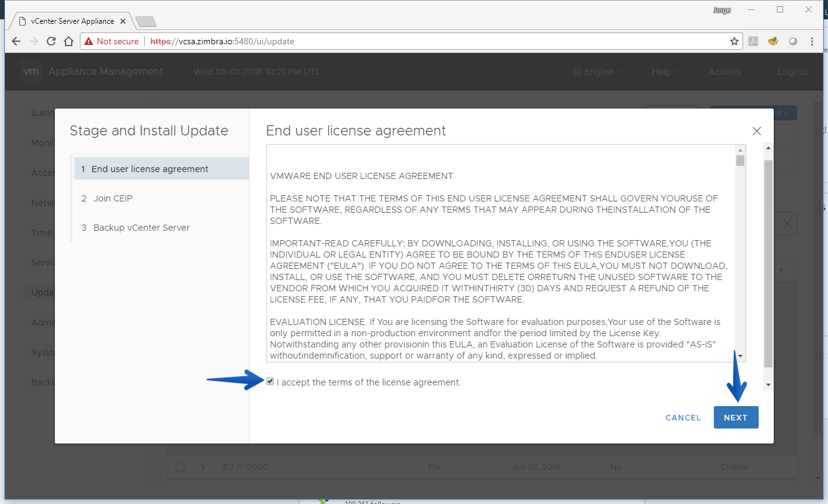This screenshot has height=504, width=828.
Task: Click the date and time text in header
Action: tap(257, 72)
